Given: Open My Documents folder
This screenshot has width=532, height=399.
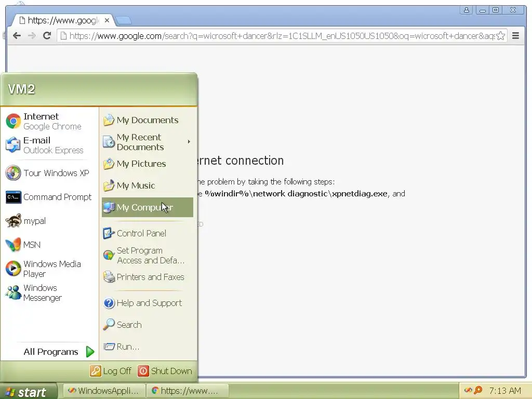Looking at the screenshot, I should point(147,120).
